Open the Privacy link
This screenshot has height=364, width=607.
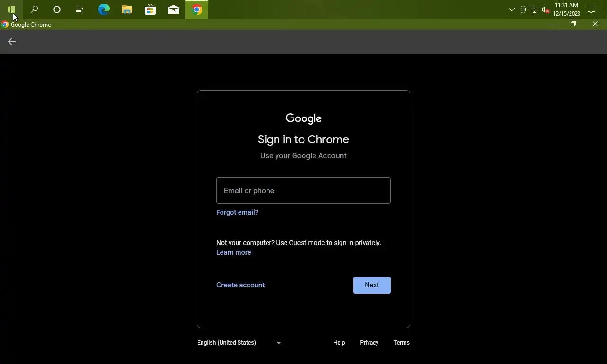coord(369,343)
